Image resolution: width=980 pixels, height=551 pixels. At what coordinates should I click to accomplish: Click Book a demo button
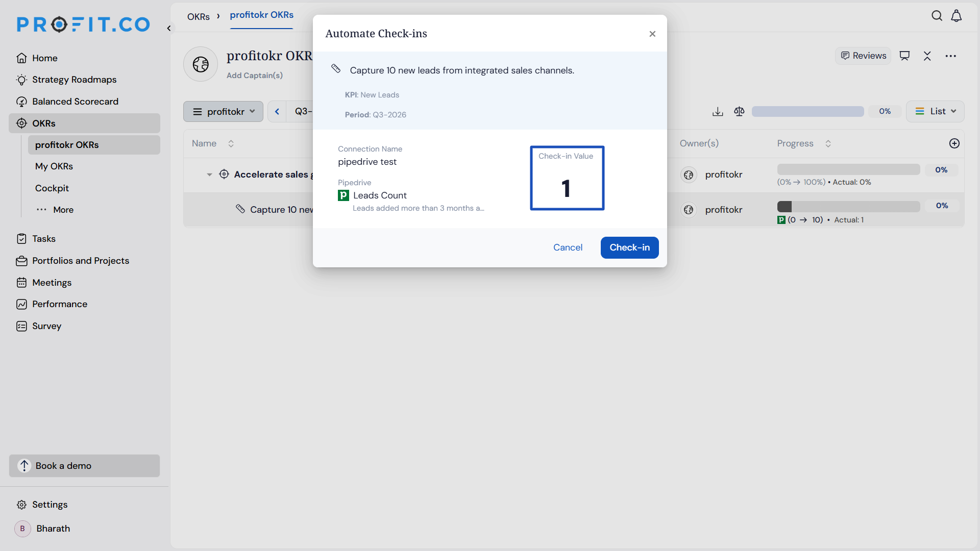[84, 466]
